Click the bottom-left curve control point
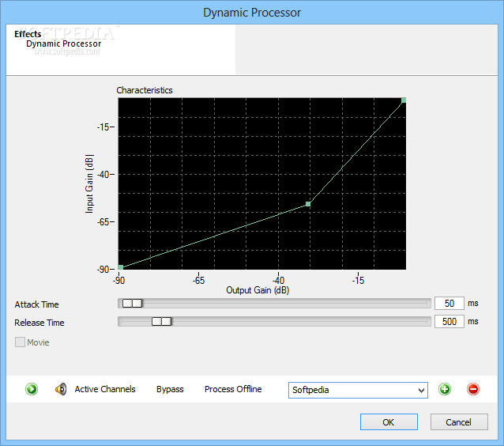This screenshot has width=504, height=446. (x=121, y=267)
